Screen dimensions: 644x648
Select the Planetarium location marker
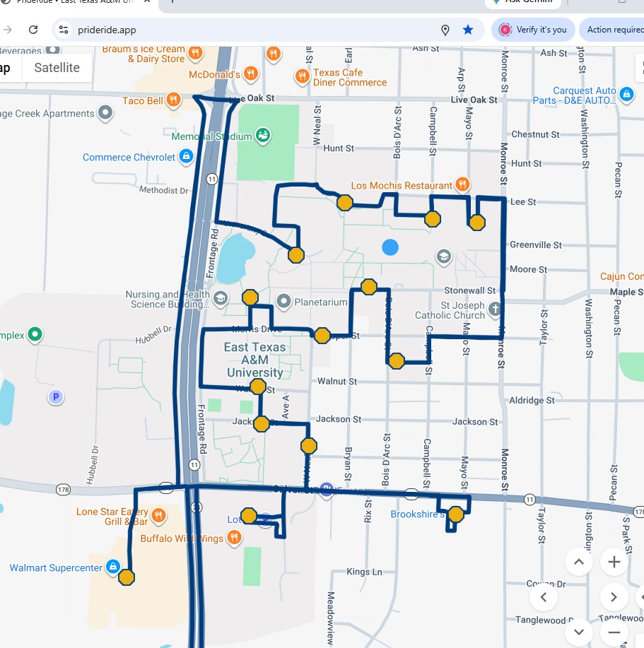(x=283, y=301)
